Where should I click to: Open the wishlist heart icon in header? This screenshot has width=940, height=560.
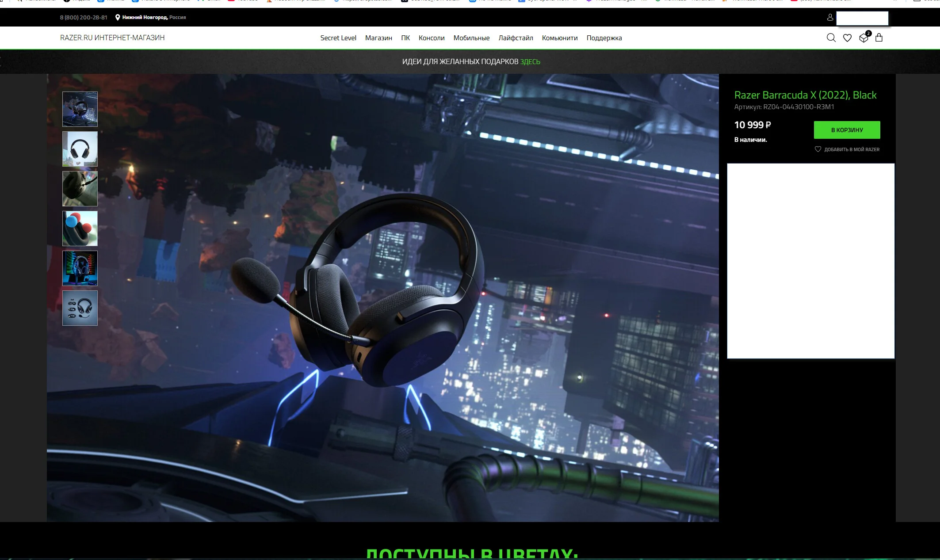coord(847,38)
